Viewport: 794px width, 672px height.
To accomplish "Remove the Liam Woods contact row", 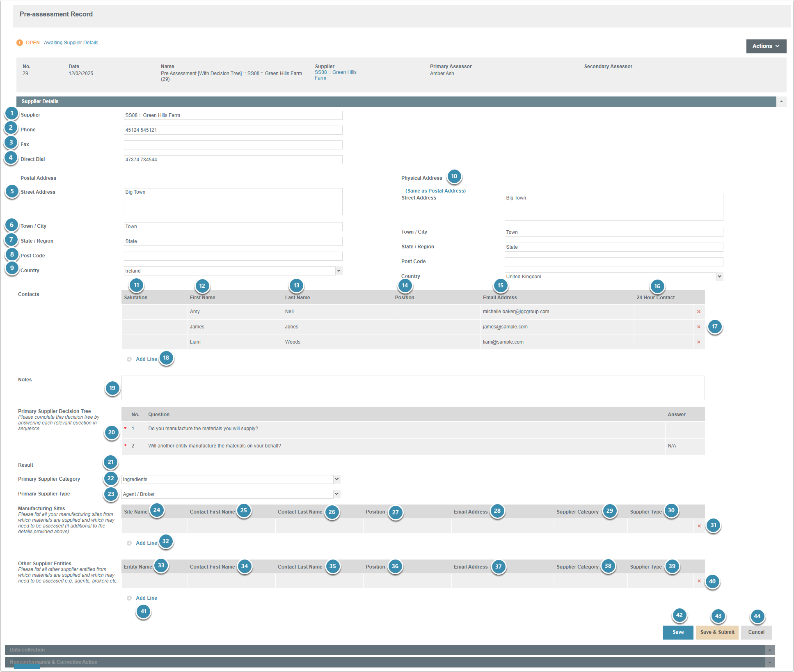I will pos(698,342).
